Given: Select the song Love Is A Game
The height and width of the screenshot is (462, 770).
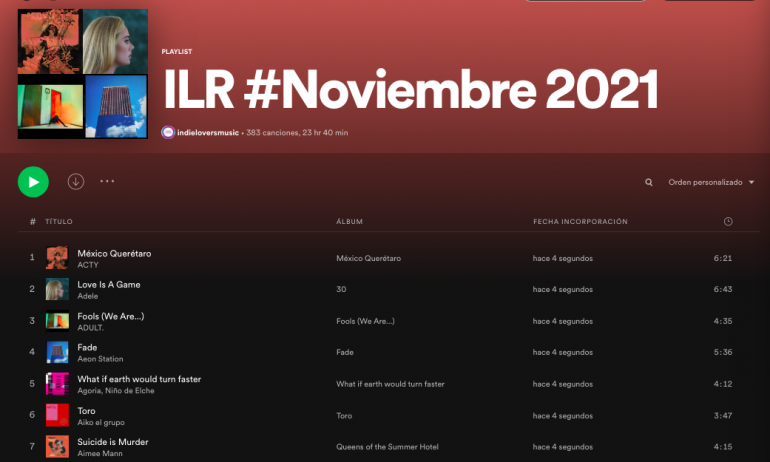Looking at the screenshot, I should (x=109, y=285).
